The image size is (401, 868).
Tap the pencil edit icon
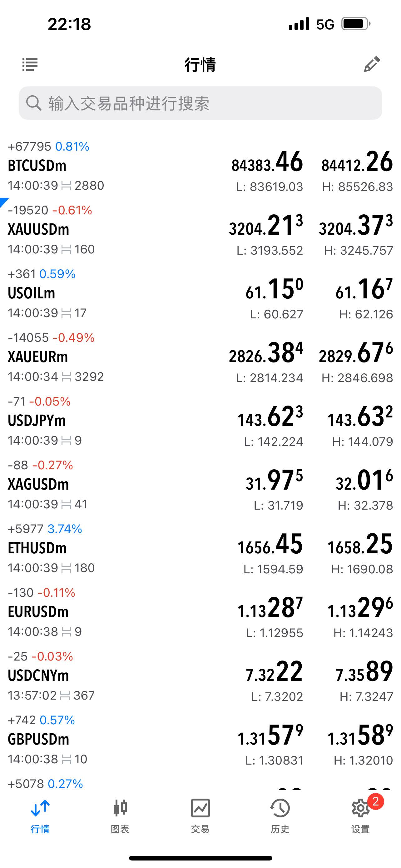coord(372,64)
